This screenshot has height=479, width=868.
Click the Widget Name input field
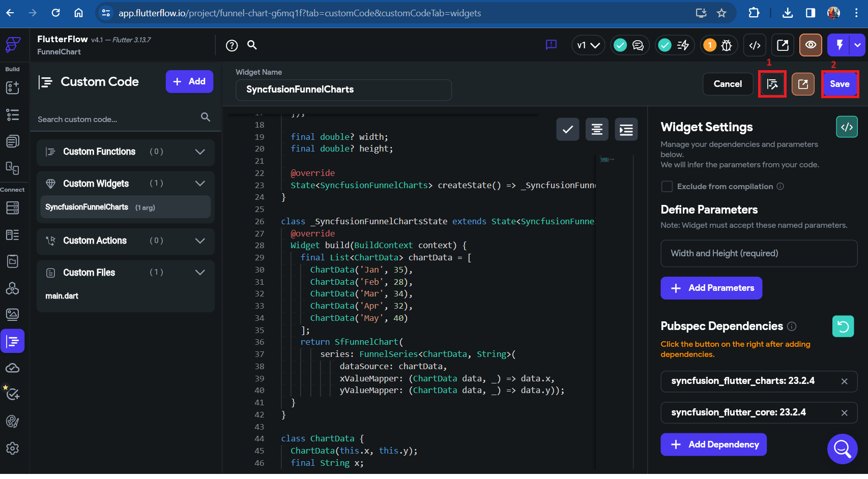pyautogui.click(x=343, y=89)
